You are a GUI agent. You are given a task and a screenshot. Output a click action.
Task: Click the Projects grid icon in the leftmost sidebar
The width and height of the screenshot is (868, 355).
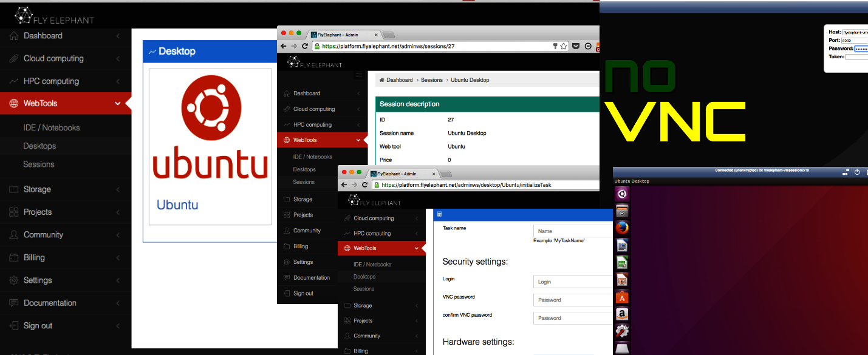tap(14, 212)
